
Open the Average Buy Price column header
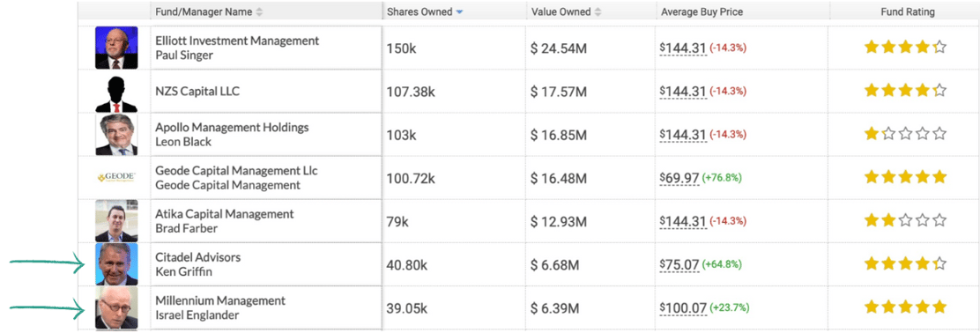[702, 11]
